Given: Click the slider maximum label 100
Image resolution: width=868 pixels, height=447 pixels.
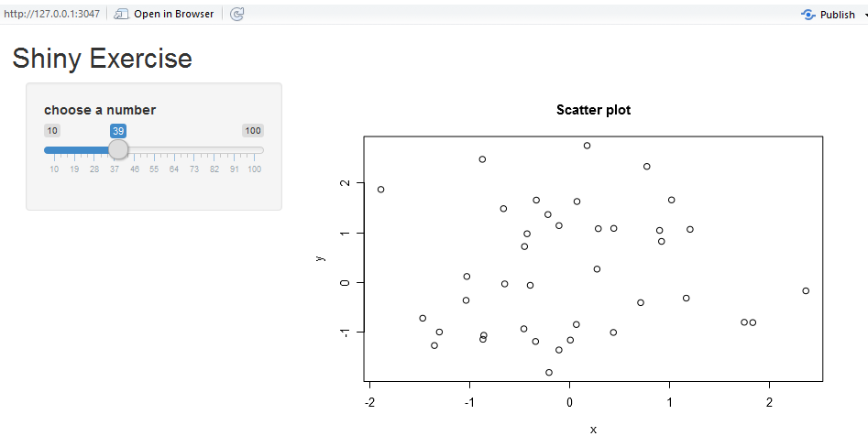Looking at the screenshot, I should 253,131.
